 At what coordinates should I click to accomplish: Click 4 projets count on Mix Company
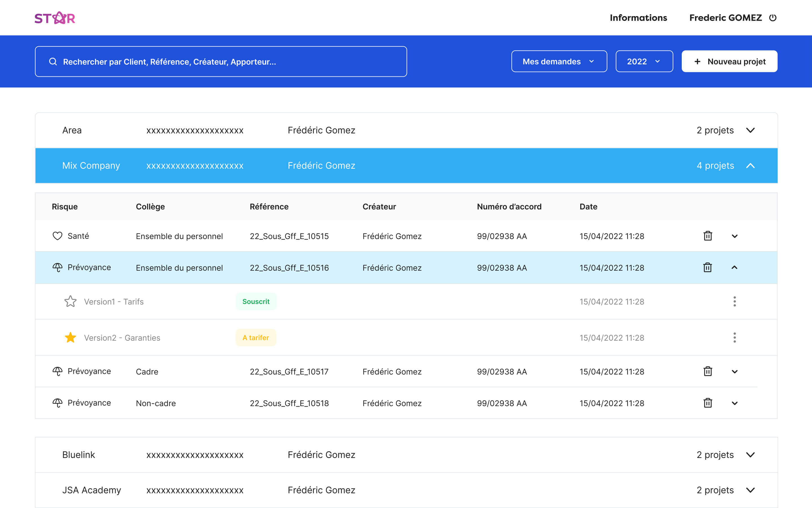click(x=715, y=166)
